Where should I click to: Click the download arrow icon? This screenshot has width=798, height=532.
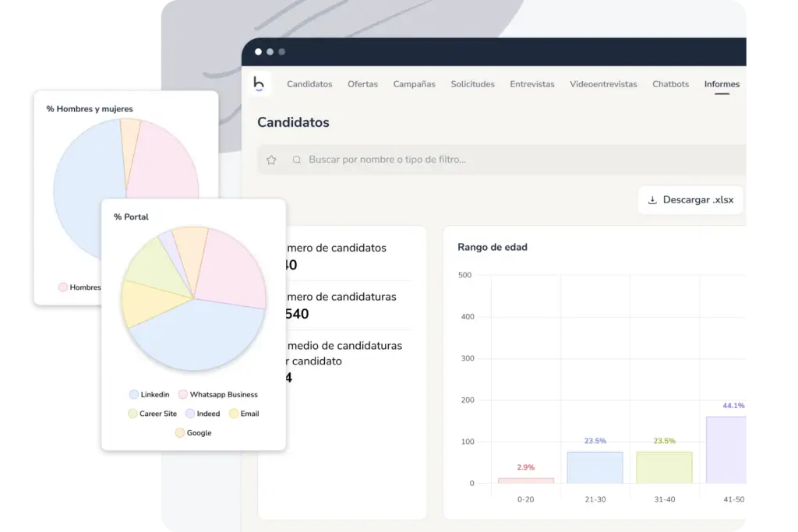pyautogui.click(x=652, y=200)
